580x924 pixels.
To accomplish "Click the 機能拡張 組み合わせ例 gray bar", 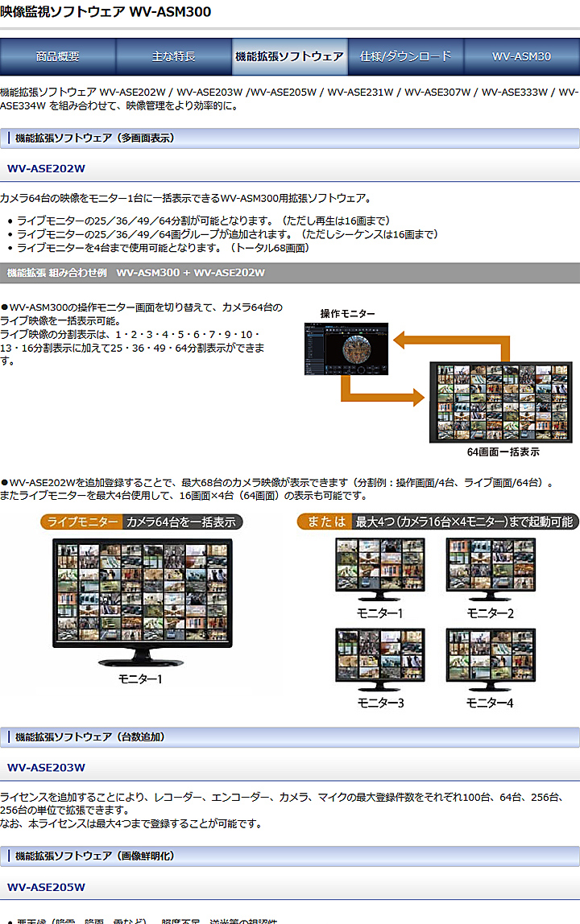I will (x=290, y=273).
